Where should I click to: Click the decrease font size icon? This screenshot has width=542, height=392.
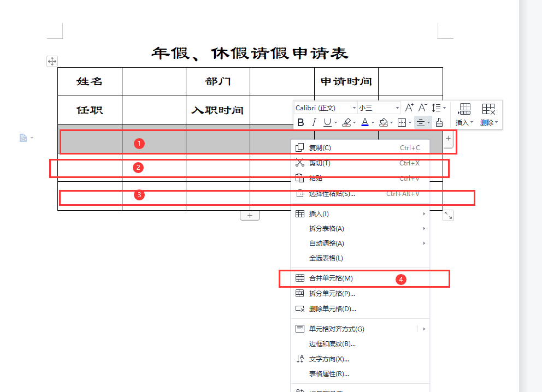[x=422, y=108]
